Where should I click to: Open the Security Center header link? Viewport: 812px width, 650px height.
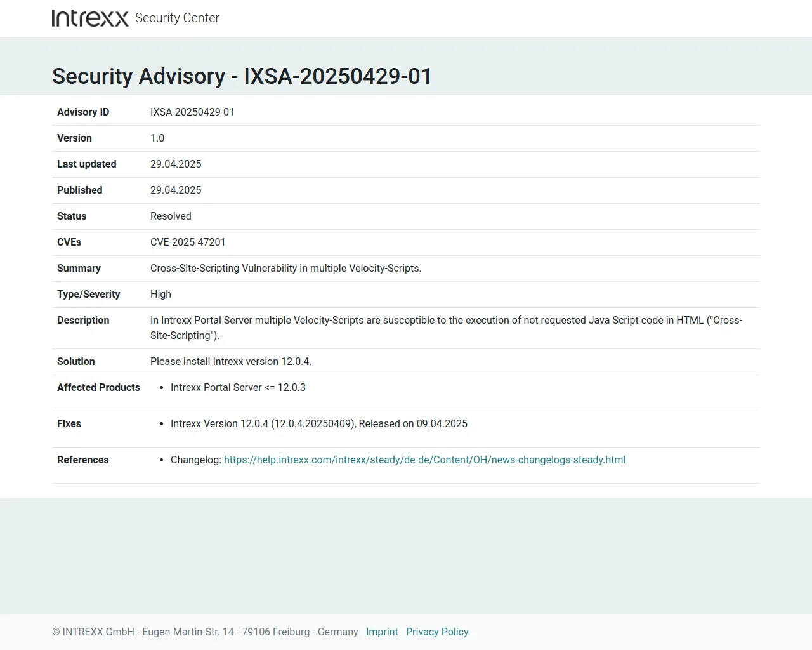pos(177,18)
